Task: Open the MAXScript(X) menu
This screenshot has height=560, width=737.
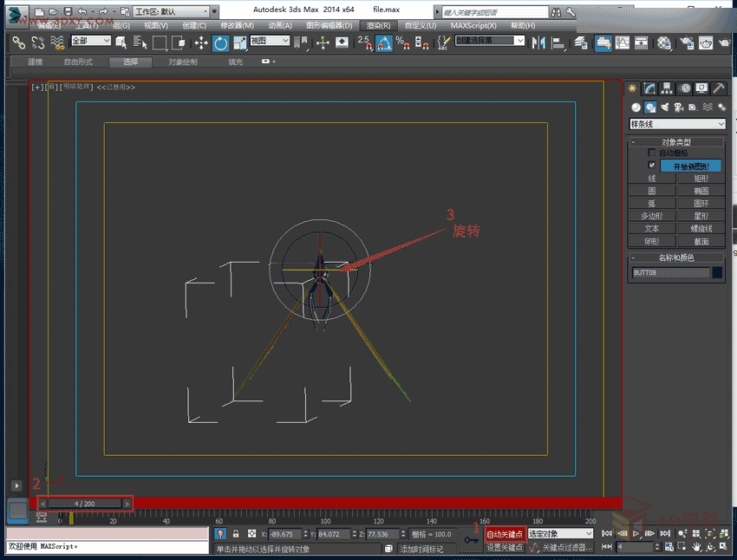Action: click(473, 25)
